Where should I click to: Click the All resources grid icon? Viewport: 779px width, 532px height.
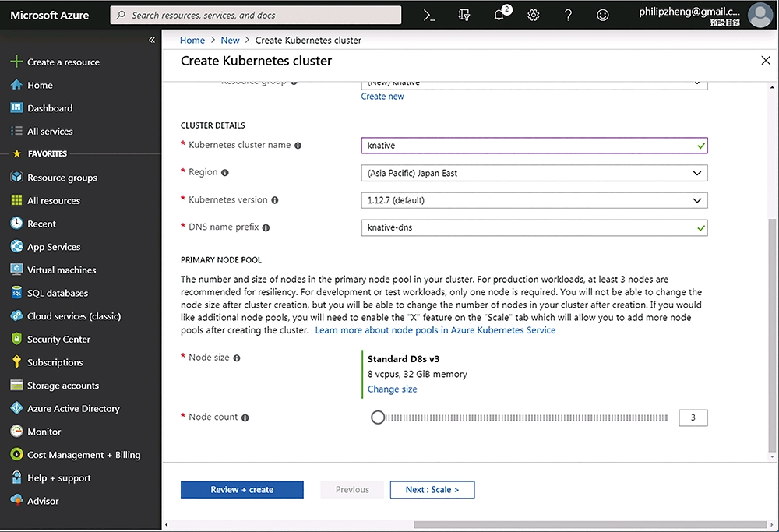point(16,200)
